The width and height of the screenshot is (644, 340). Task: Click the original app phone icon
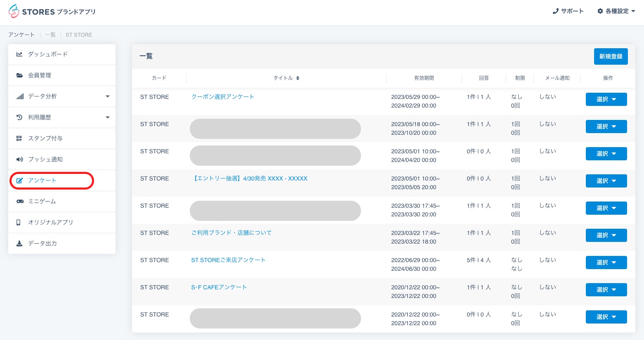tap(19, 223)
